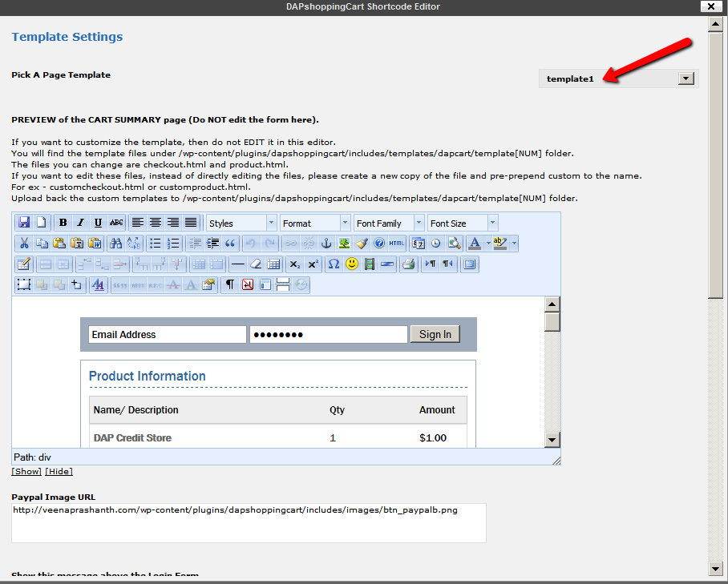This screenshot has height=584, width=728.
Task: Insert an anchor with the anchor icon
Action: [x=326, y=244]
